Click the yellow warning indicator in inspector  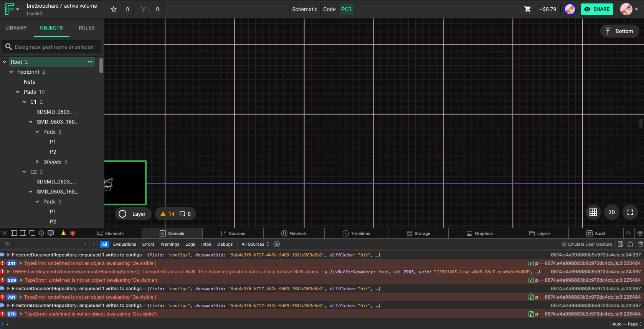pyautogui.click(x=64, y=233)
